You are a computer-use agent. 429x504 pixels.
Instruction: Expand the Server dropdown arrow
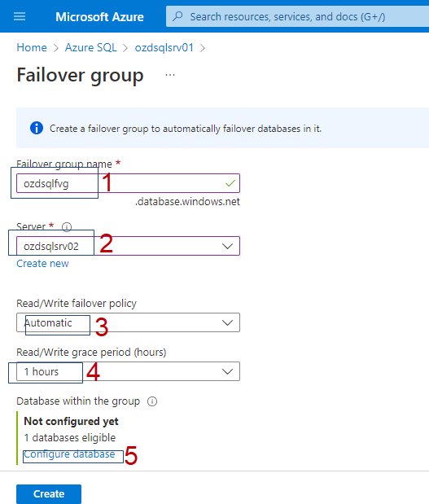pos(227,246)
